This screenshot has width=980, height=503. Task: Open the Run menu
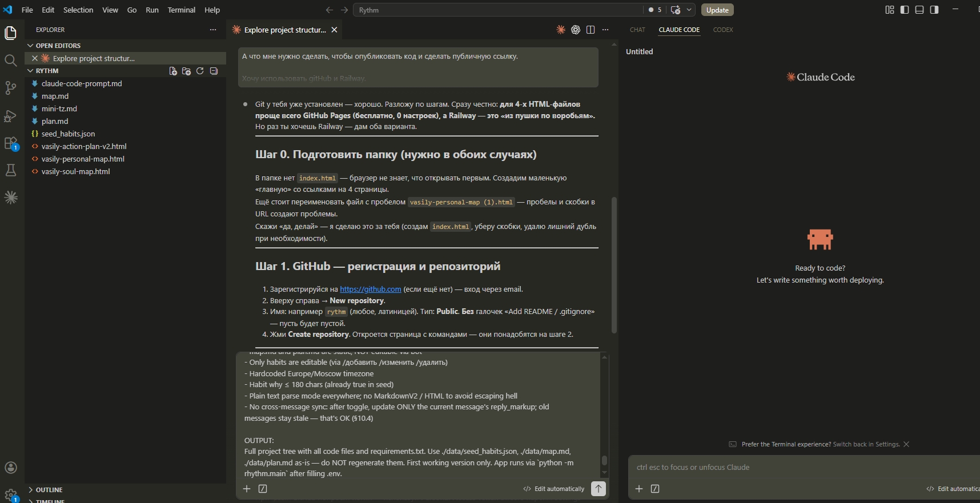152,10
